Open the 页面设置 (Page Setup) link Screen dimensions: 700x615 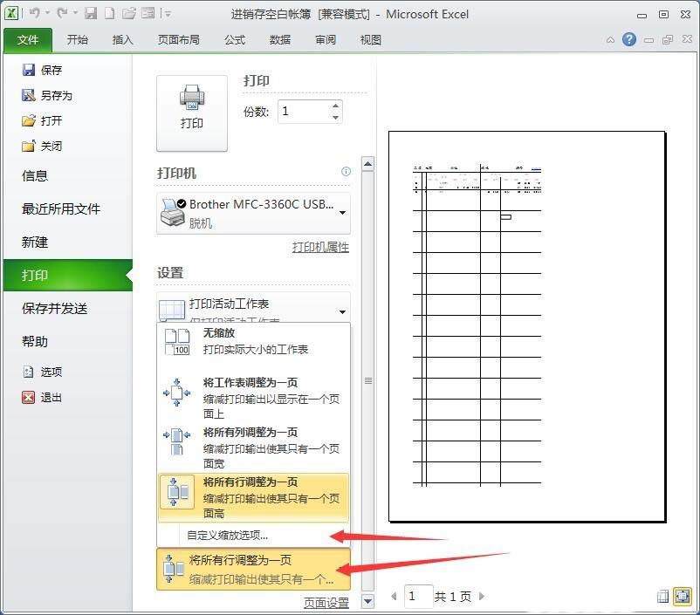[326, 603]
